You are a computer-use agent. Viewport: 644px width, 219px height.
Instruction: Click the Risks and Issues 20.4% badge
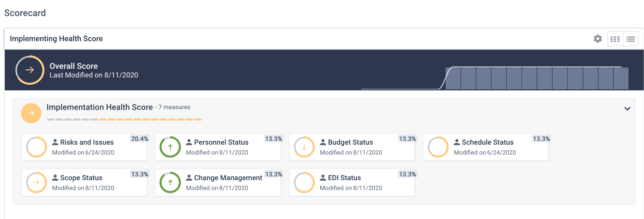(139, 139)
